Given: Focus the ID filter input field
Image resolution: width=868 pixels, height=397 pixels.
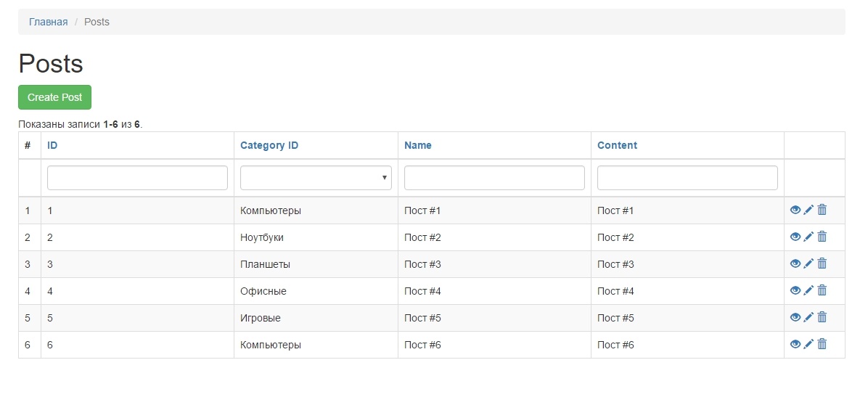Looking at the screenshot, I should point(137,178).
